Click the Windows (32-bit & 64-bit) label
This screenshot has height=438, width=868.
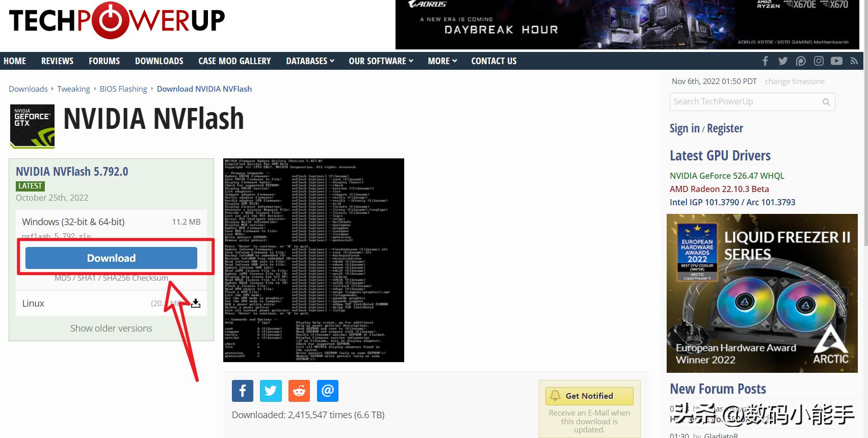73,222
